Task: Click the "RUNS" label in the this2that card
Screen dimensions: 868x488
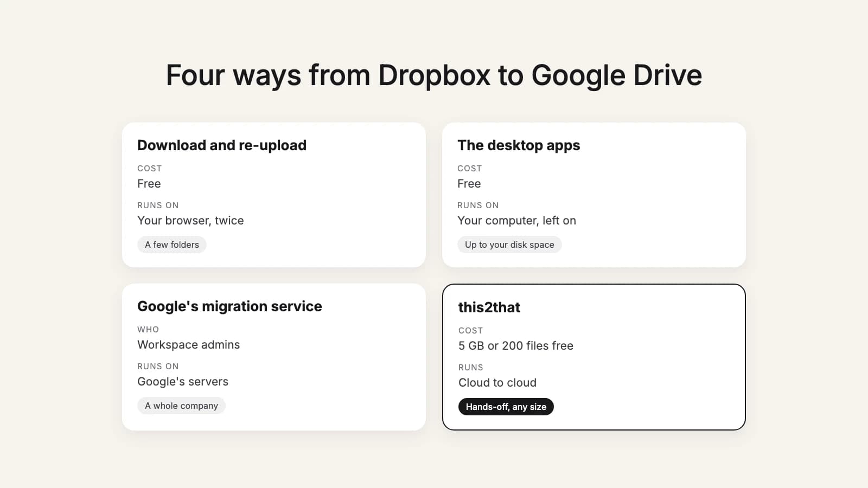Action: pos(471,368)
